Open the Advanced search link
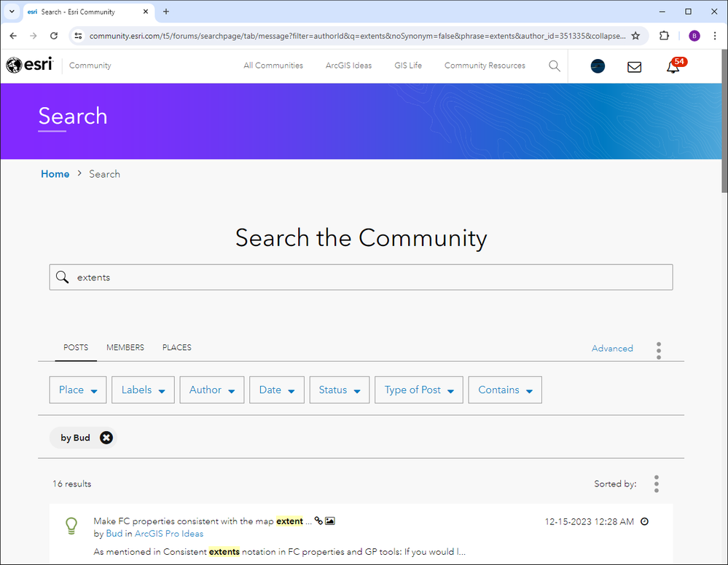The width and height of the screenshot is (728, 565). [612, 348]
